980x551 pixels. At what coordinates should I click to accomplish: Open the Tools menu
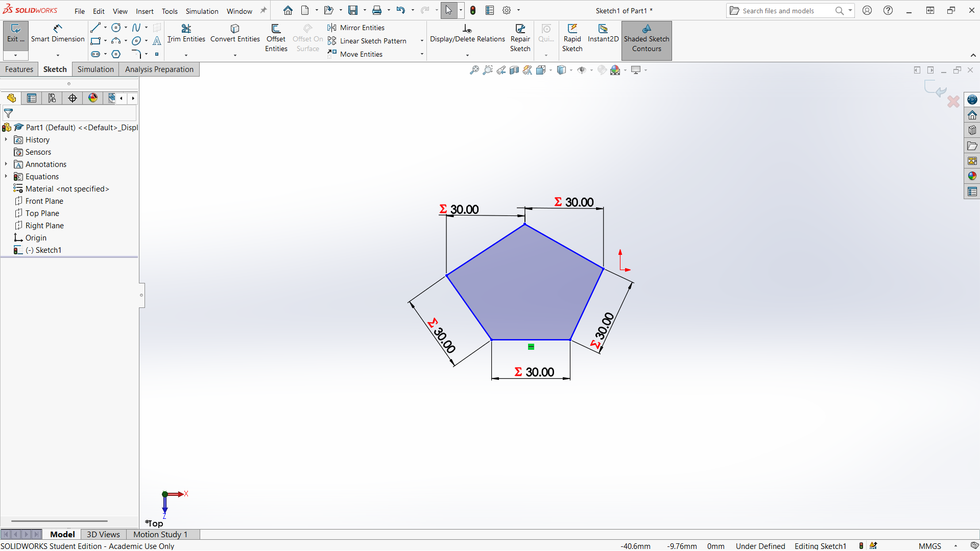170,11
